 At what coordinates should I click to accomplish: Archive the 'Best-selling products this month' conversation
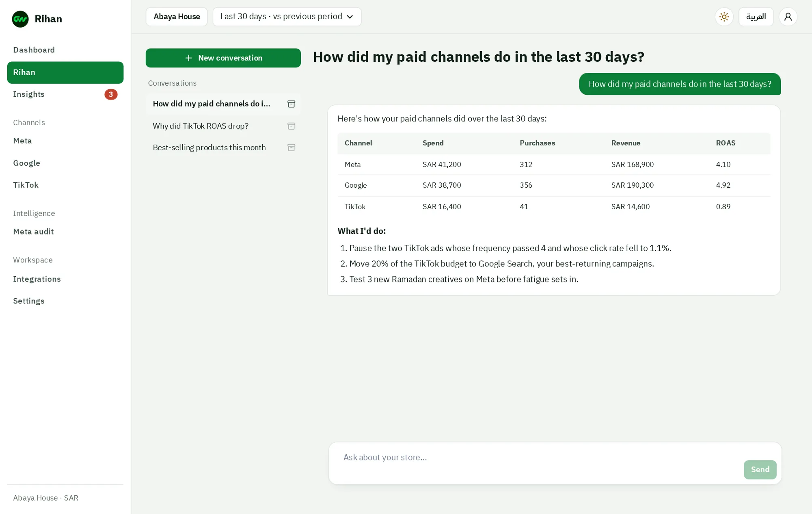291,147
